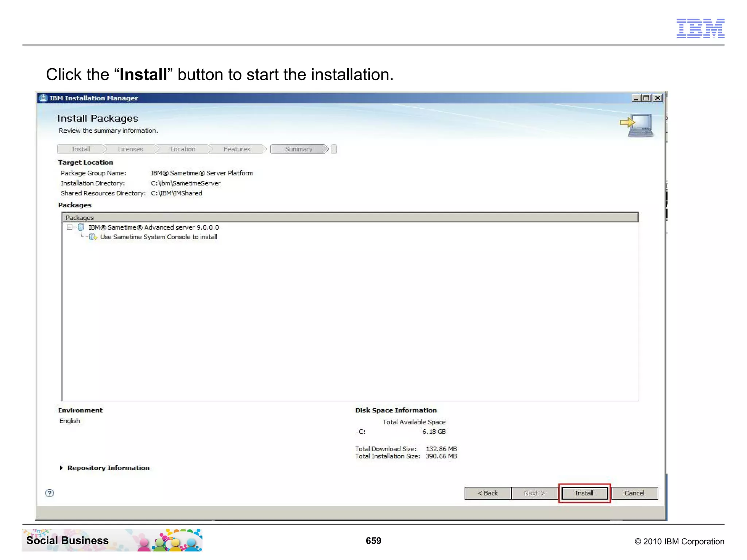Click the IBM Installation Manager title bar icon
Image resolution: width=747 pixels, height=560 pixels.
pyautogui.click(x=43, y=98)
